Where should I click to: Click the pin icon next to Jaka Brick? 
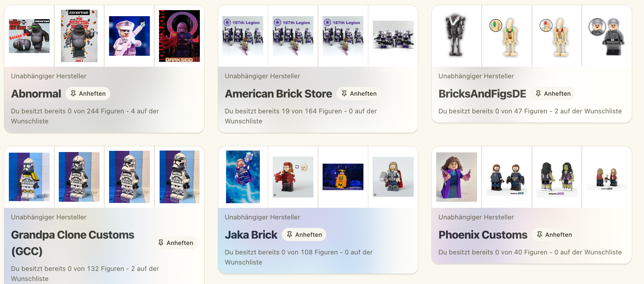(x=289, y=234)
